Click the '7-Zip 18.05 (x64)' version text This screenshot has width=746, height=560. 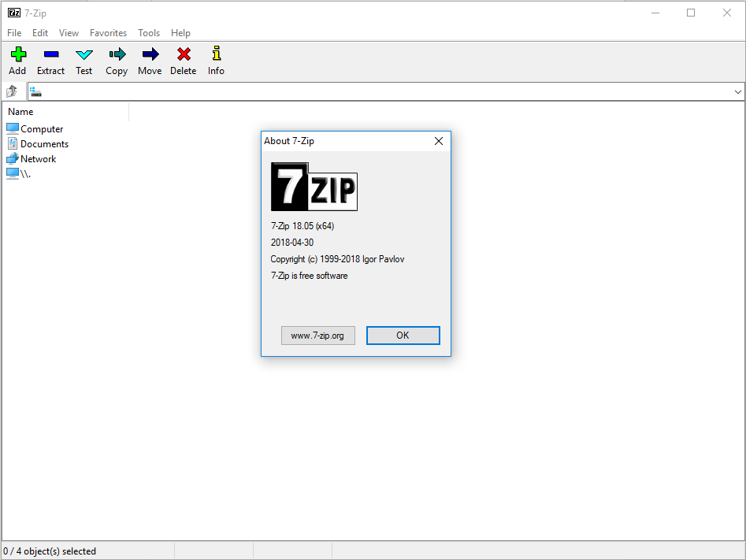coord(302,226)
